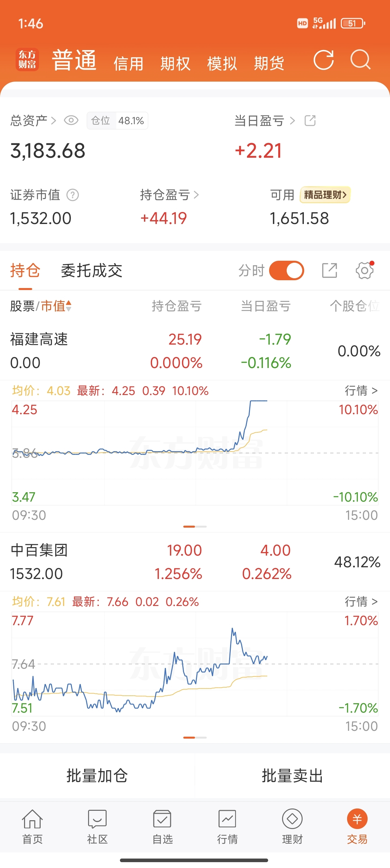Open 精品理财 badge link
The height and width of the screenshot is (868, 390).
(x=325, y=195)
